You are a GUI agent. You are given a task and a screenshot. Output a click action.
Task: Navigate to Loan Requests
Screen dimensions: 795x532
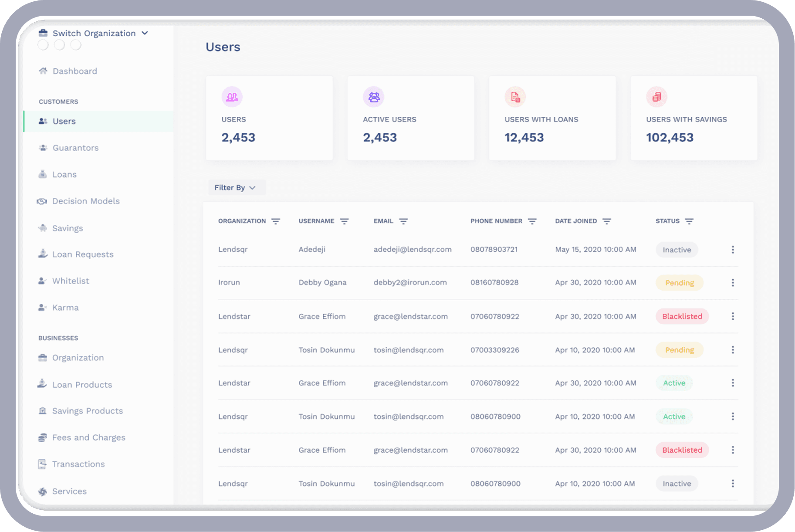point(83,254)
